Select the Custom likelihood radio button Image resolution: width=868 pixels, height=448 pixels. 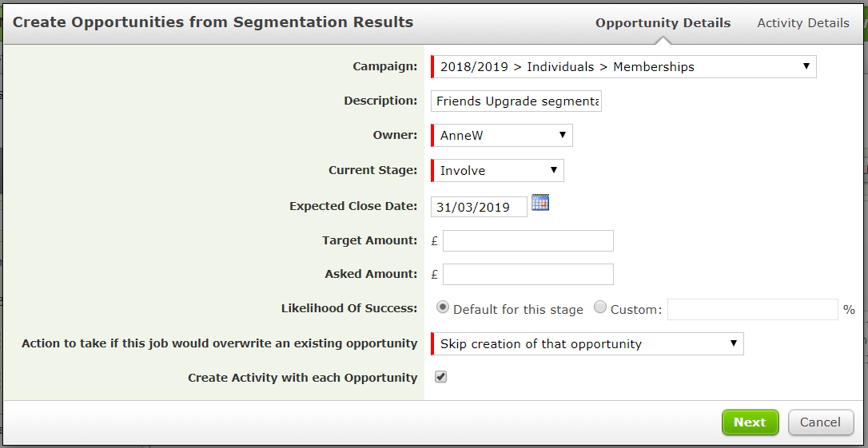coord(600,307)
